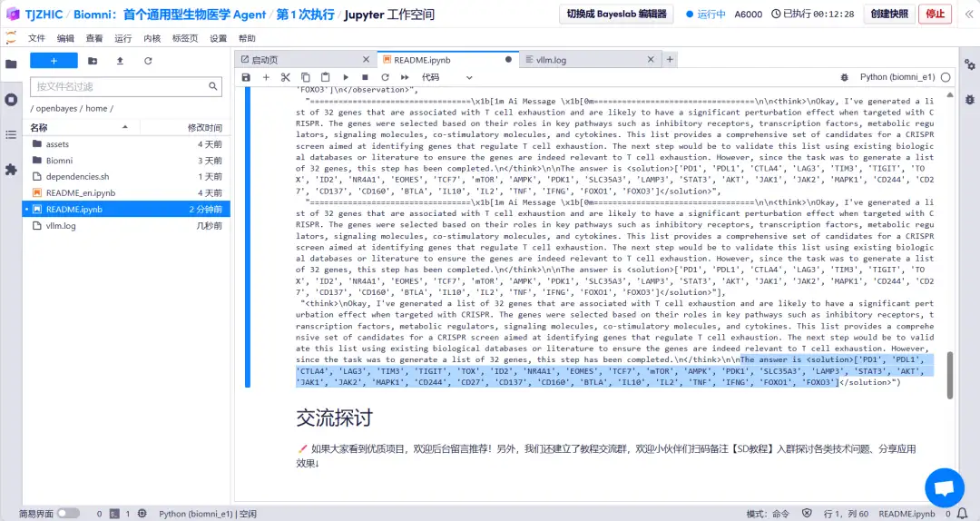This screenshot has width=980, height=521.
Task: Click the notebook vertical scrollbar thumb
Action: (x=950, y=375)
